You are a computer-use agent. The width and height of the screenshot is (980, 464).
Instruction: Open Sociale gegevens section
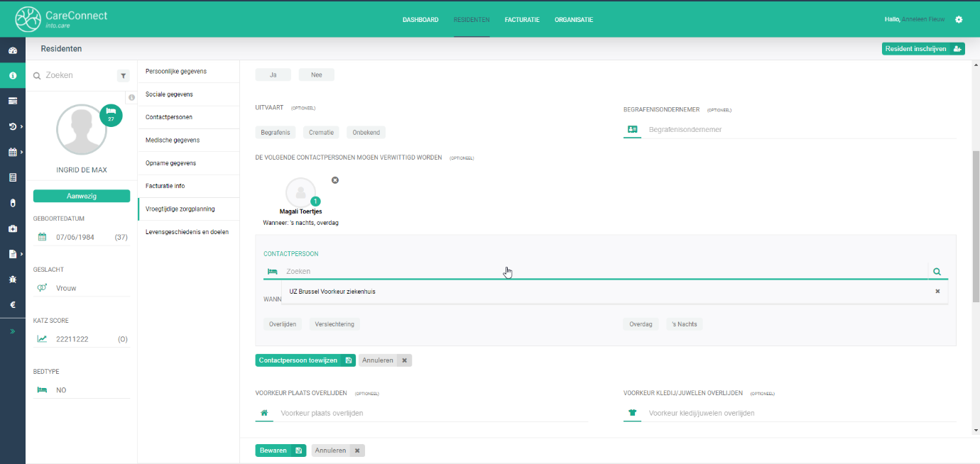pyautogui.click(x=188, y=94)
